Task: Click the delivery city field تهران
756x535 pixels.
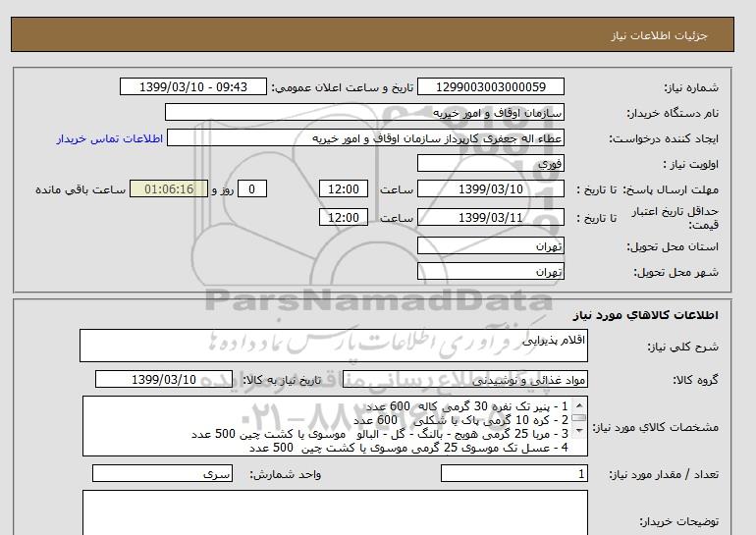Action: (490, 272)
